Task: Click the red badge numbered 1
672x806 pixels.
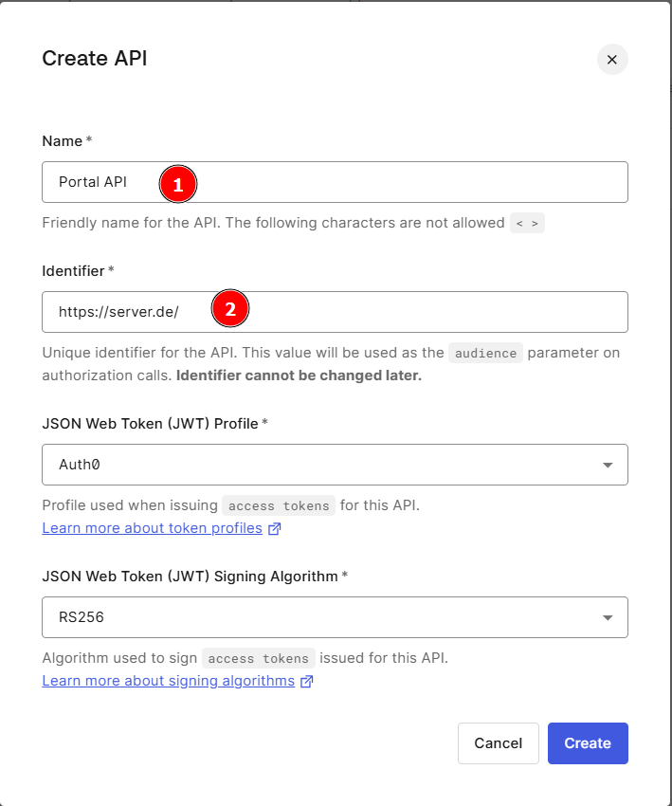Action: point(178,184)
